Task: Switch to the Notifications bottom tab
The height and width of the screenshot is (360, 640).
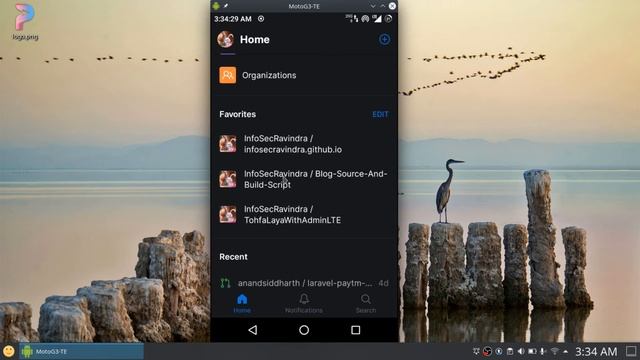Action: (304, 304)
